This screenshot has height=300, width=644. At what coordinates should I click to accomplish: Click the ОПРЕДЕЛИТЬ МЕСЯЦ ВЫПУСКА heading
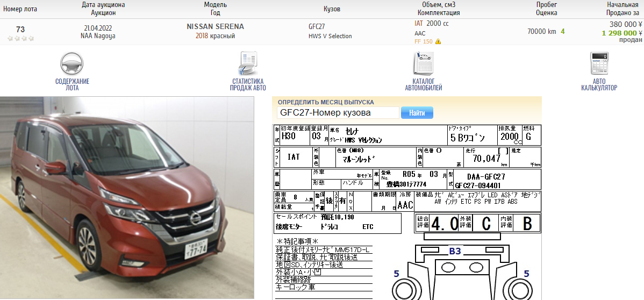pyautogui.click(x=326, y=102)
